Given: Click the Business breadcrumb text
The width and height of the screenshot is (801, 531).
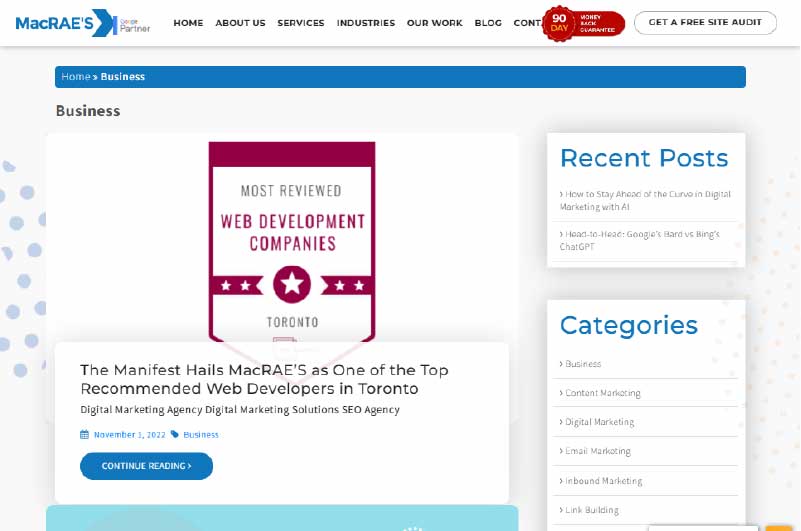Looking at the screenshot, I should [x=123, y=77].
